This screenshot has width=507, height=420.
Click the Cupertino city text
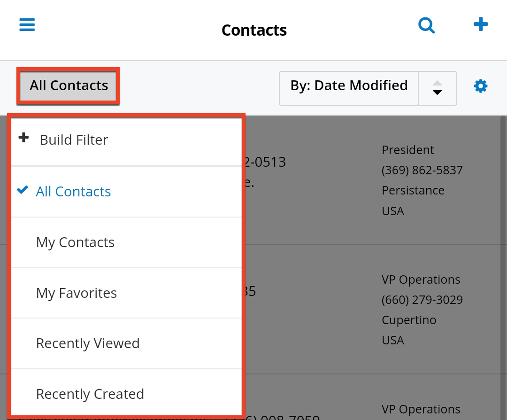coord(409,320)
